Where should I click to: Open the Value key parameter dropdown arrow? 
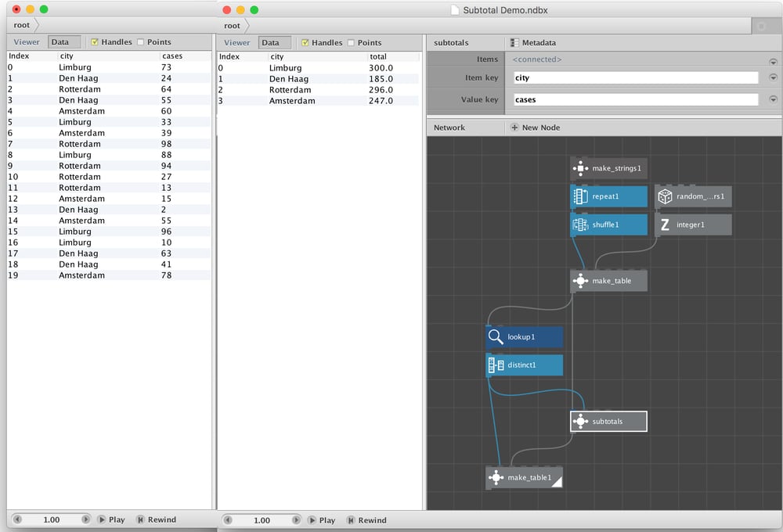tap(773, 99)
